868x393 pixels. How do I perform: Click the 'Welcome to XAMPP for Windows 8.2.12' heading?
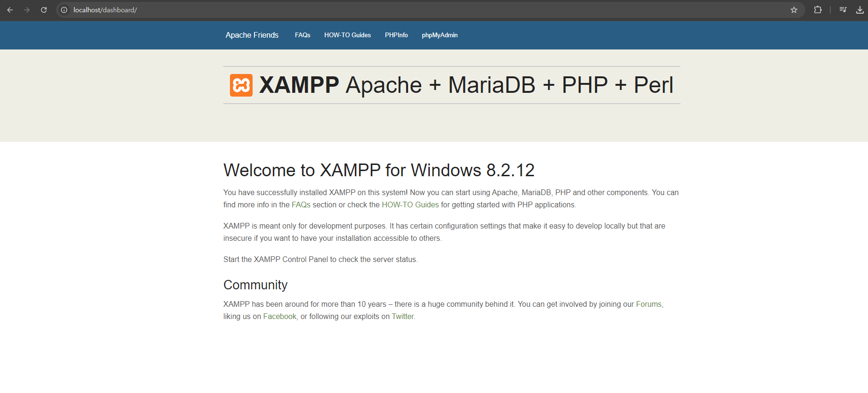379,170
